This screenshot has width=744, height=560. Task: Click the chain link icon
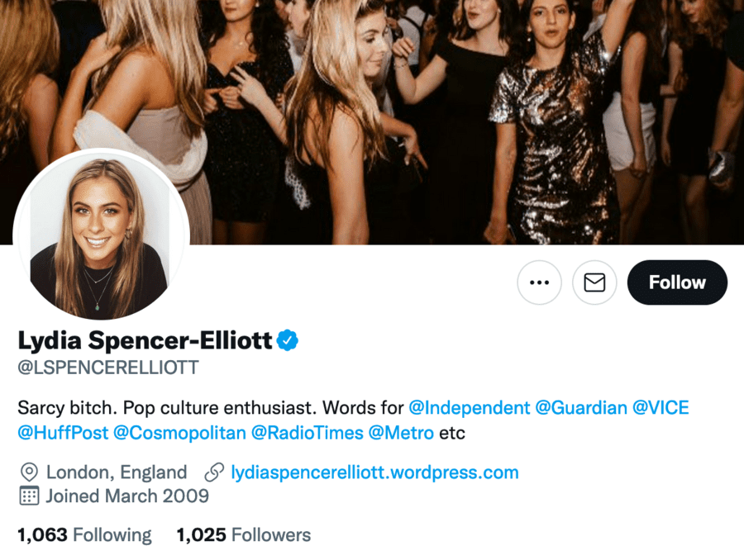214,472
